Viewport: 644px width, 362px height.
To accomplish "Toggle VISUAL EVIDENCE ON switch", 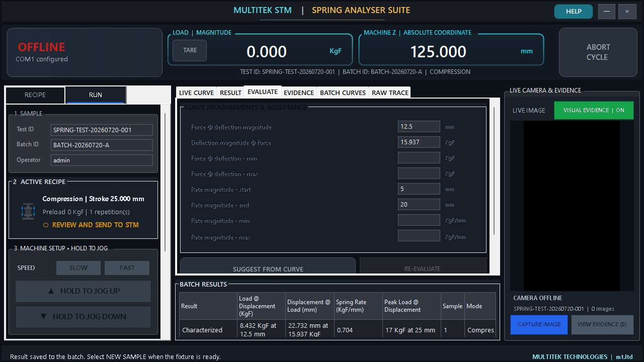I will pos(594,110).
